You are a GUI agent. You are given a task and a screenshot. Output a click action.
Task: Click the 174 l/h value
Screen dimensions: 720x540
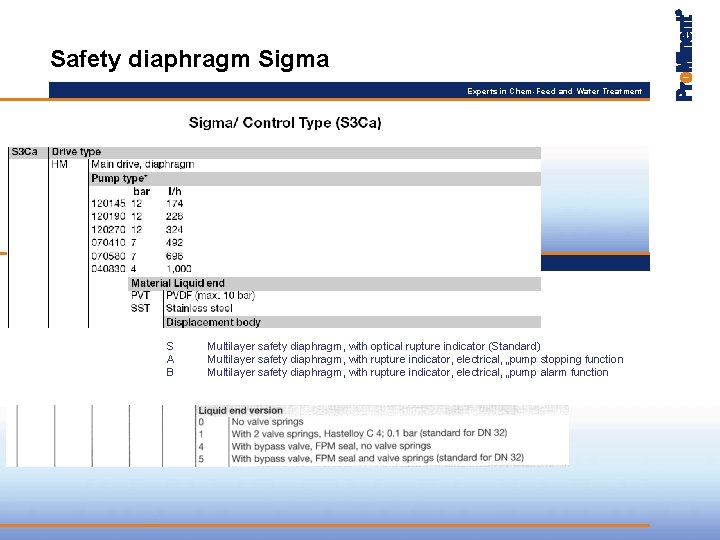(174, 203)
